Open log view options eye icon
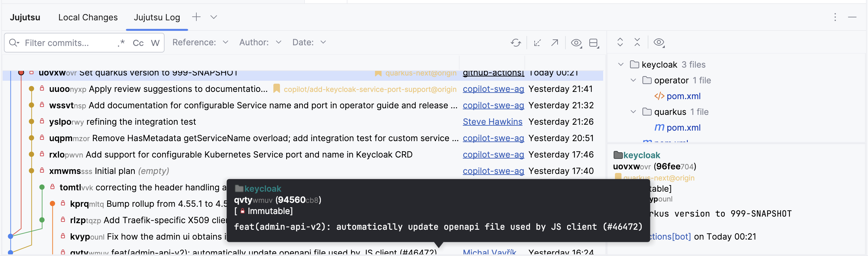This screenshot has width=868, height=256. pos(576,43)
